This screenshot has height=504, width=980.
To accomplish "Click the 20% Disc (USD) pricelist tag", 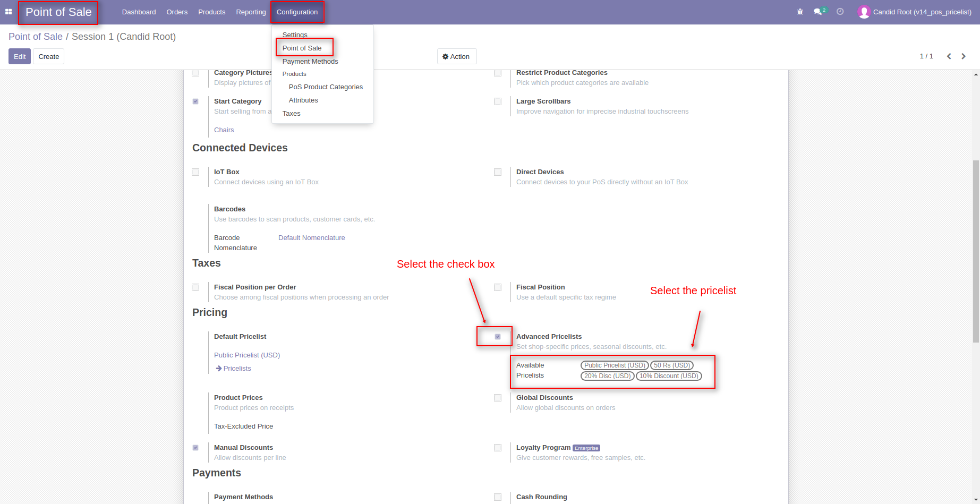I will (x=607, y=376).
